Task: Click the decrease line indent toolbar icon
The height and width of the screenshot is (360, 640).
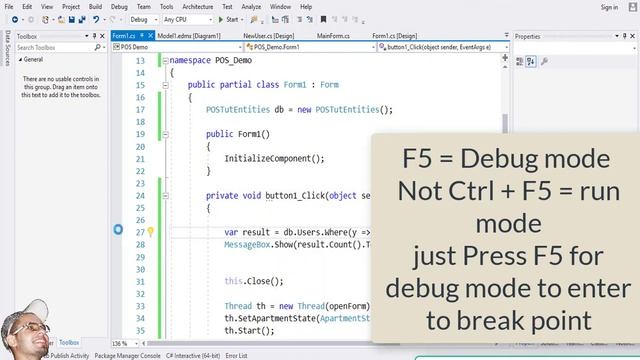Action: [x=276, y=19]
